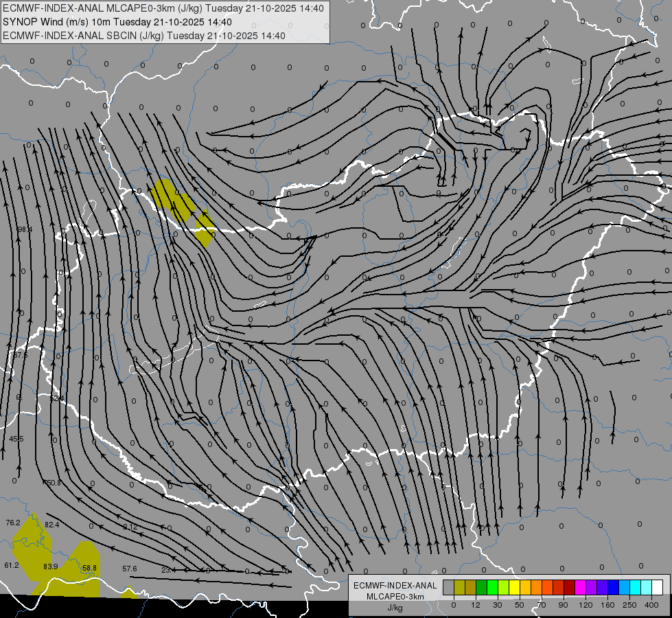Screen dimensions: 672x618
Task: Select the 57.6 map value
Action: pyautogui.click(x=130, y=569)
